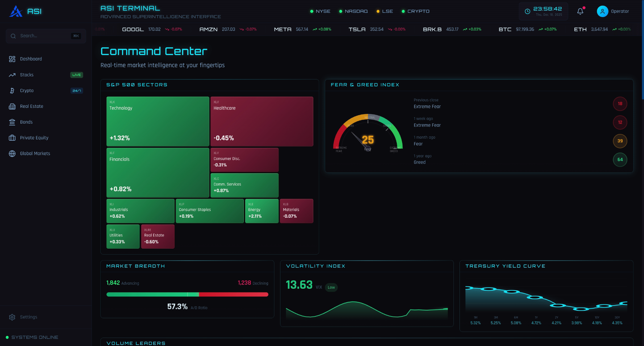Screen dimensions: 644x346
Task: Select the Bonds icon in the navigation
Action: 12,122
